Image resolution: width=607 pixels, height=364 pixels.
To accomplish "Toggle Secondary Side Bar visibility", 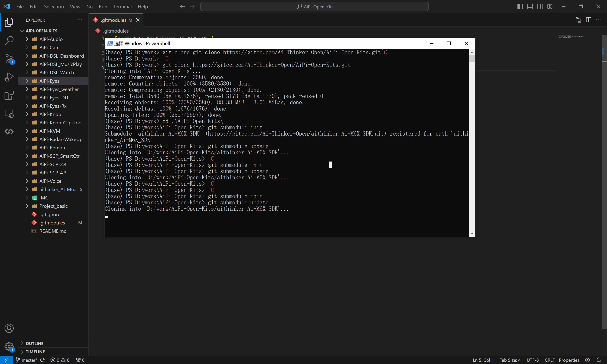I will coord(540,7).
